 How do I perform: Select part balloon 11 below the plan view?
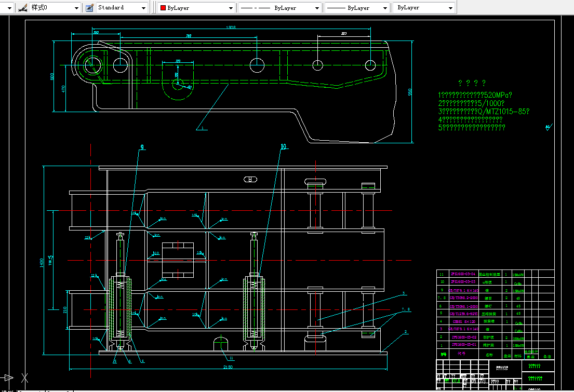[x=231, y=358]
